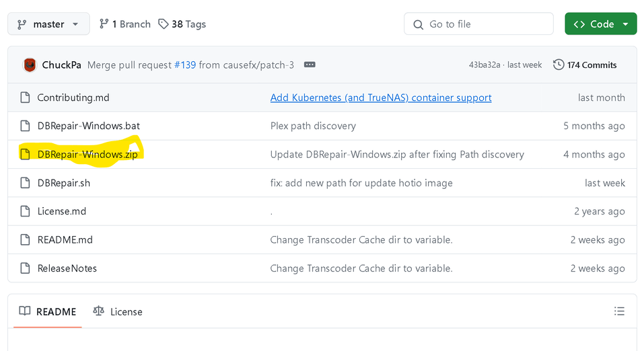Open pull request #139 link
The height and width of the screenshot is (351, 644).
[x=185, y=65]
